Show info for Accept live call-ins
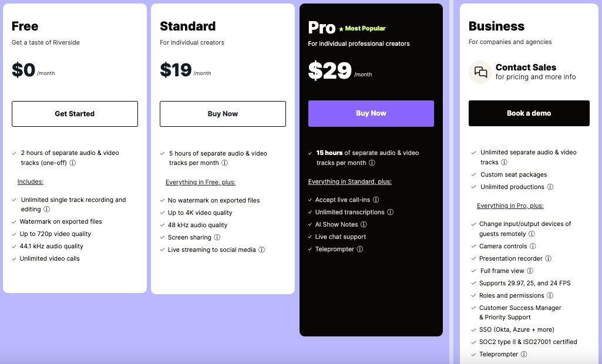Screen dimensions: 602x364 376,200
